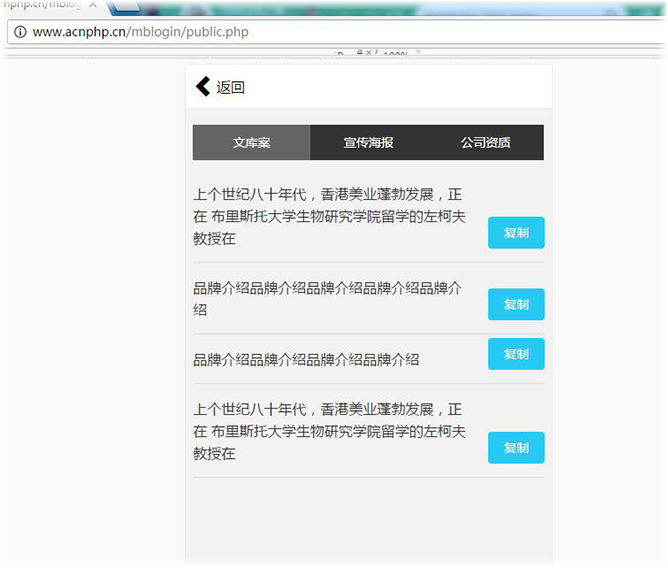This screenshot has width=668, height=568.
Task: Click the 返回 back label
Action: [231, 87]
